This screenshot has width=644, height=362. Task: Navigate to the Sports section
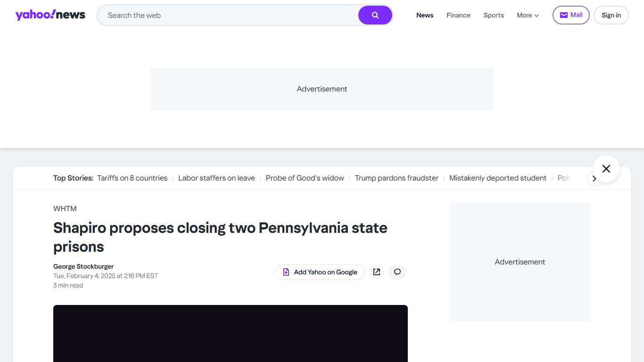pyautogui.click(x=494, y=15)
